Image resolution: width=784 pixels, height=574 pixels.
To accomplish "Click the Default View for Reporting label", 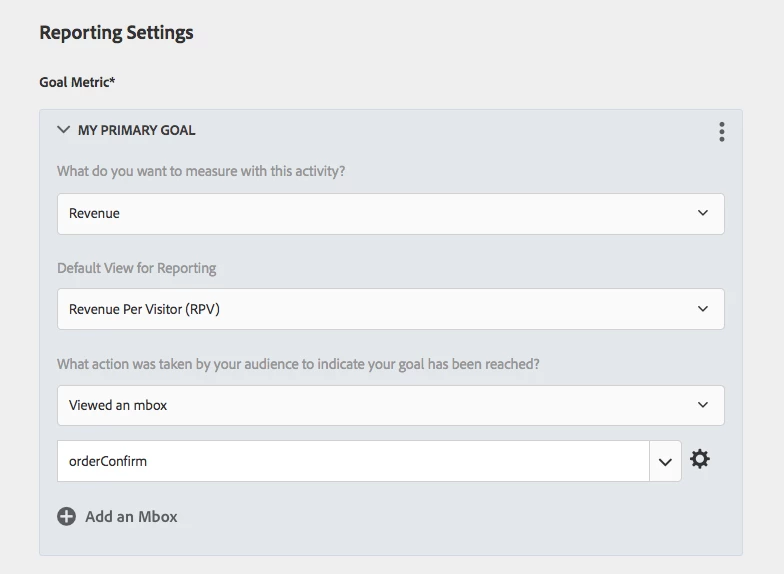I will coord(136,268).
